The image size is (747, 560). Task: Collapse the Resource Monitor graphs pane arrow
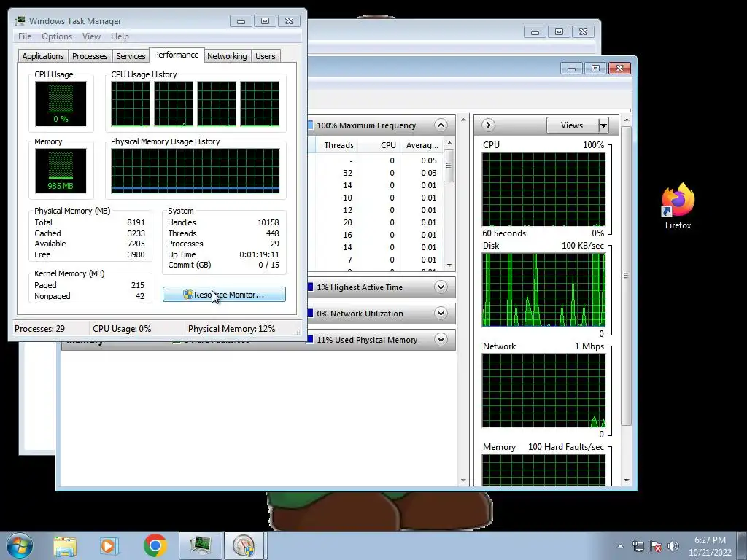[487, 125]
